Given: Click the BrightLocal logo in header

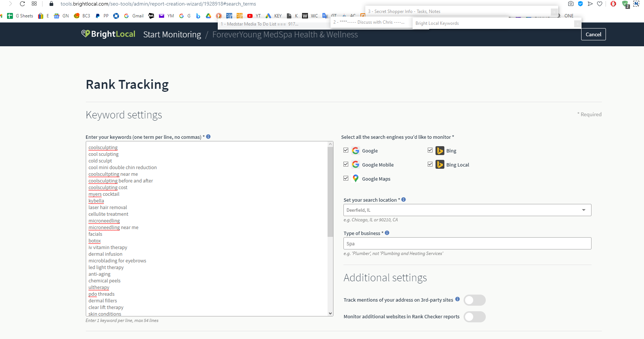Looking at the screenshot, I should 108,34.
